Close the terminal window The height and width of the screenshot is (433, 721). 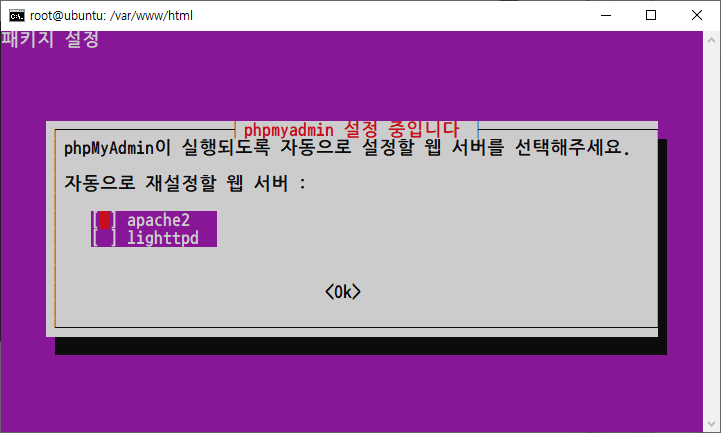click(x=697, y=15)
